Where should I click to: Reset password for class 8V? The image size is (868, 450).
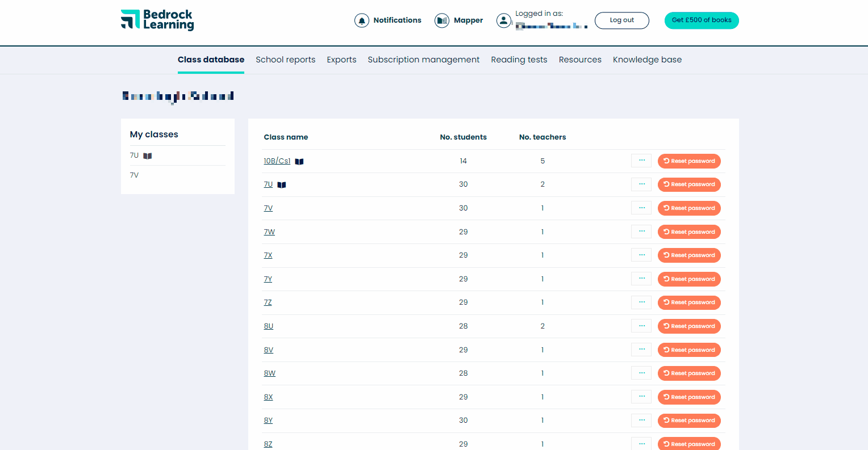(x=689, y=350)
